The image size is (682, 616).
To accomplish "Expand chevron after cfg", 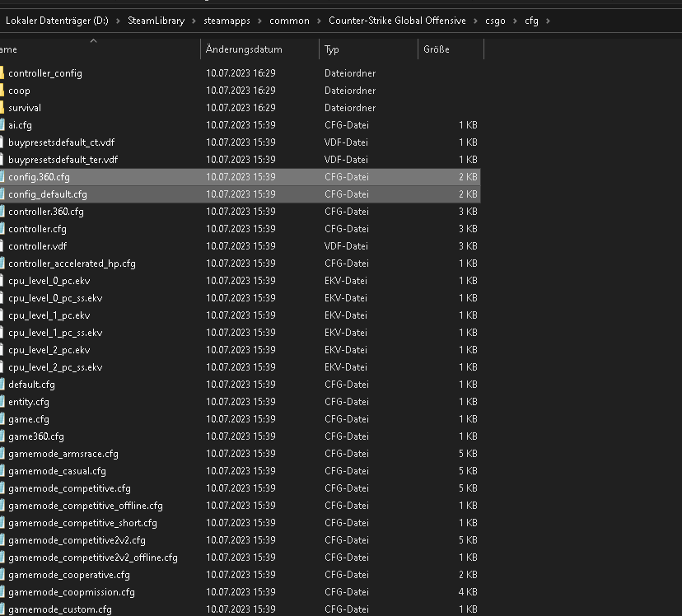I will [x=548, y=21].
